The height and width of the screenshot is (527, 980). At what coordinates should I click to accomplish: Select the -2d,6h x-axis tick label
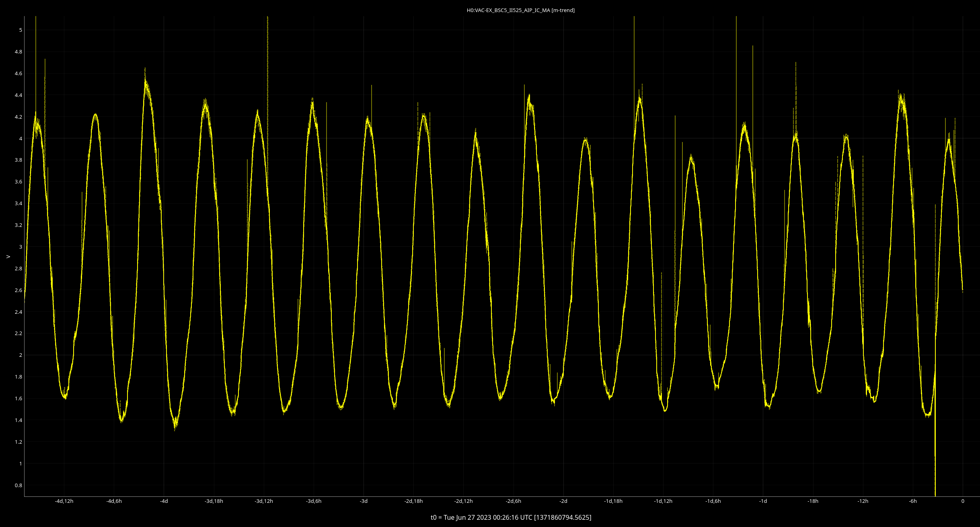[x=514, y=501]
